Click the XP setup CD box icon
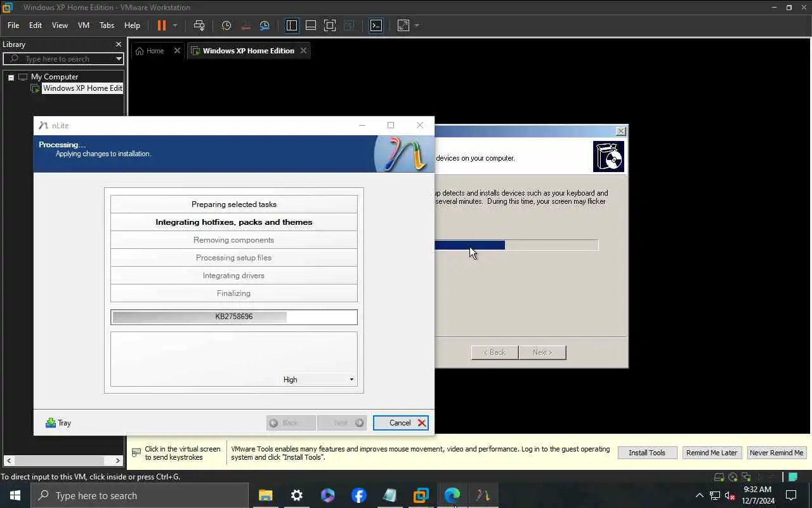 [608, 156]
